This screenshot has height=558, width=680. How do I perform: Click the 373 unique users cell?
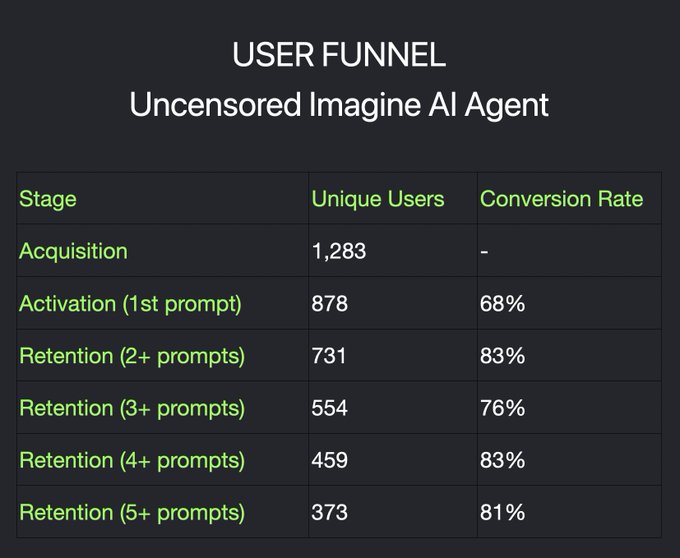tap(330, 512)
